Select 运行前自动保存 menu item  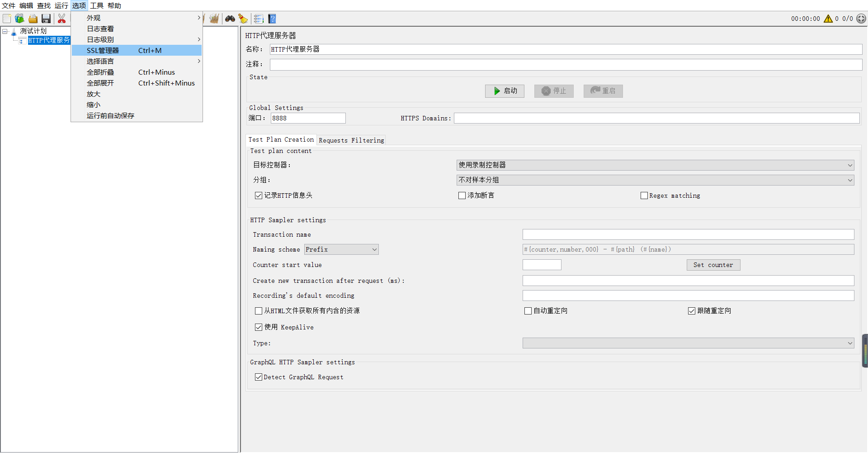point(137,115)
